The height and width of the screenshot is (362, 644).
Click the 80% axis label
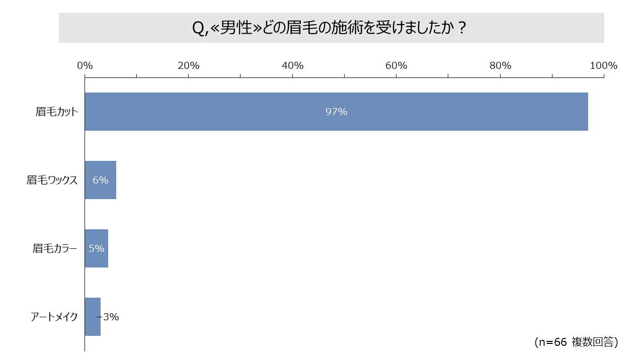pyautogui.click(x=500, y=66)
